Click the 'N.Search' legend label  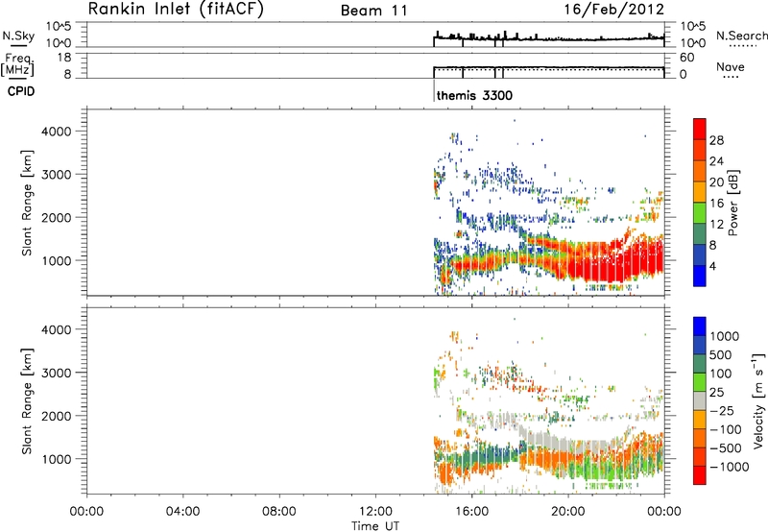[741, 36]
